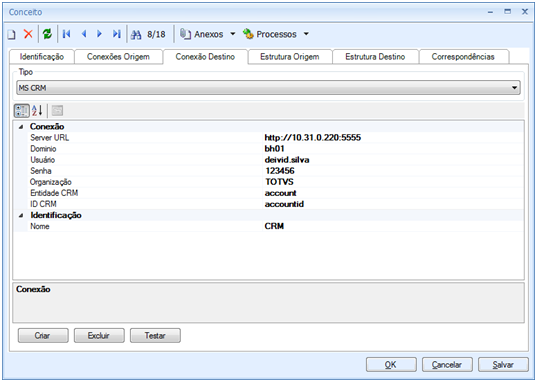Select the Entidade CRM property label
This screenshot has height=382, width=537.
[54, 193]
